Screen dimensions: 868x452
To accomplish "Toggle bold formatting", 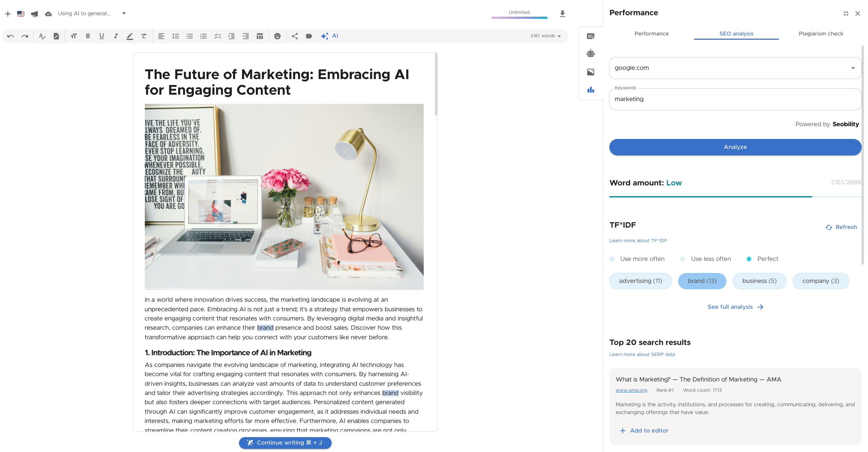I will pyautogui.click(x=88, y=36).
